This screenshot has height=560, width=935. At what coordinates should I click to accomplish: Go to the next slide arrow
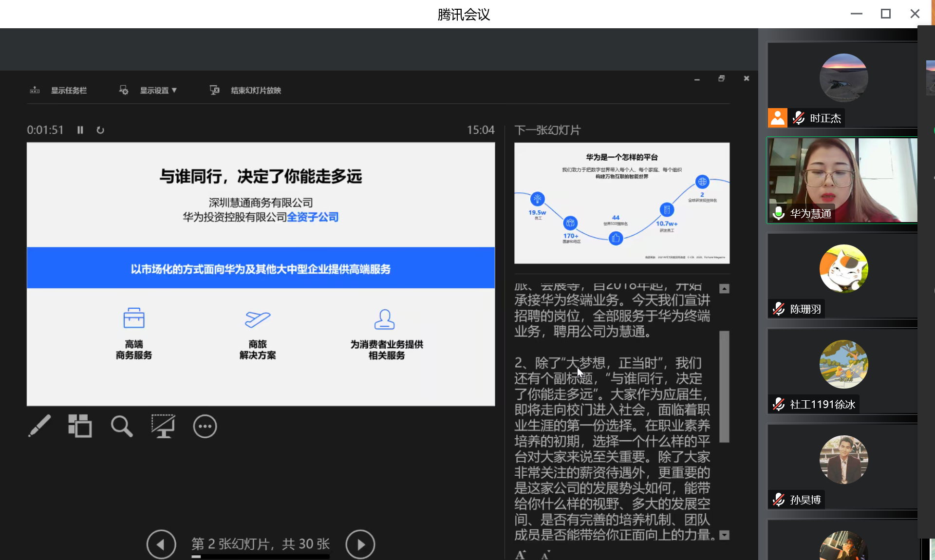point(360,544)
